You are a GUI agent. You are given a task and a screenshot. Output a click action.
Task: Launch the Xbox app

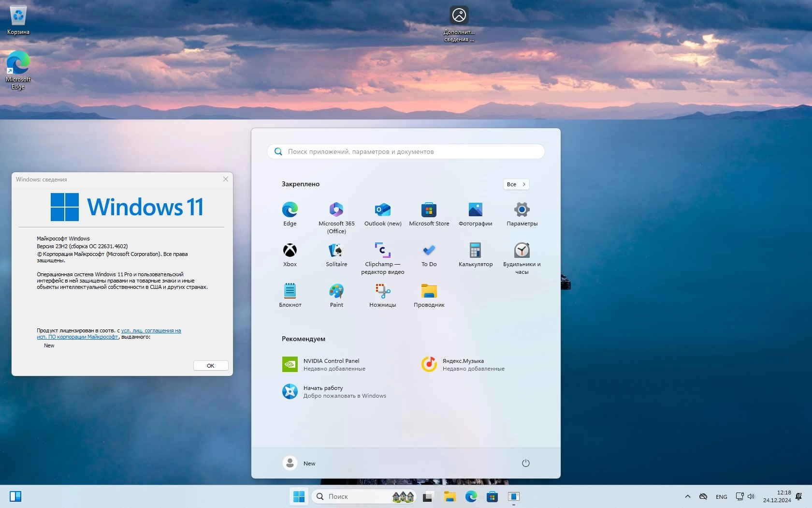290,254
